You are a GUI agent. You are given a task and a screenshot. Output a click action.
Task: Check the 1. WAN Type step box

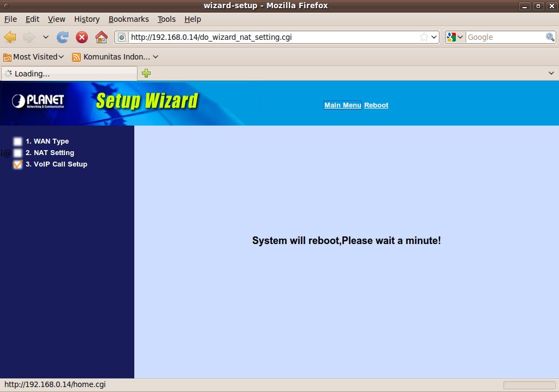(x=17, y=141)
